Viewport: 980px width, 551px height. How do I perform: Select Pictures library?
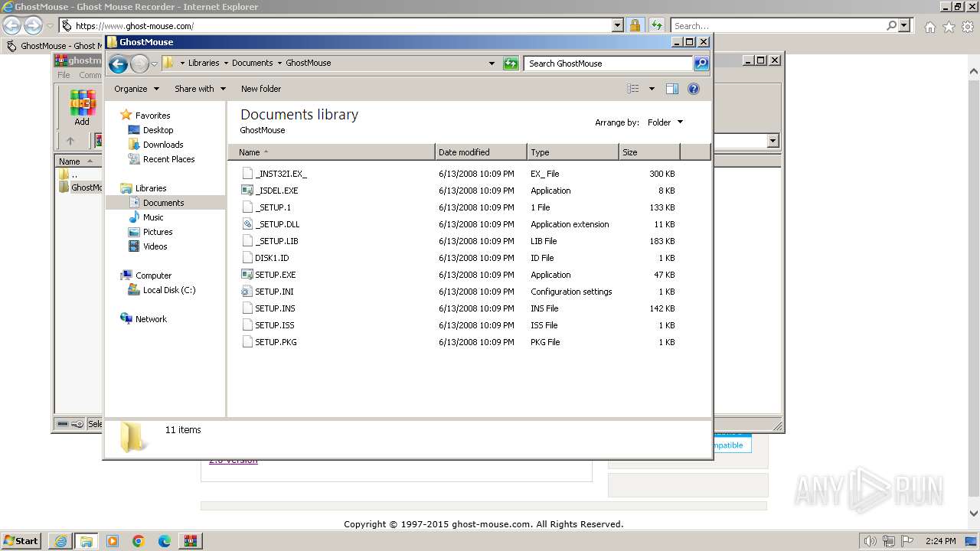point(158,232)
